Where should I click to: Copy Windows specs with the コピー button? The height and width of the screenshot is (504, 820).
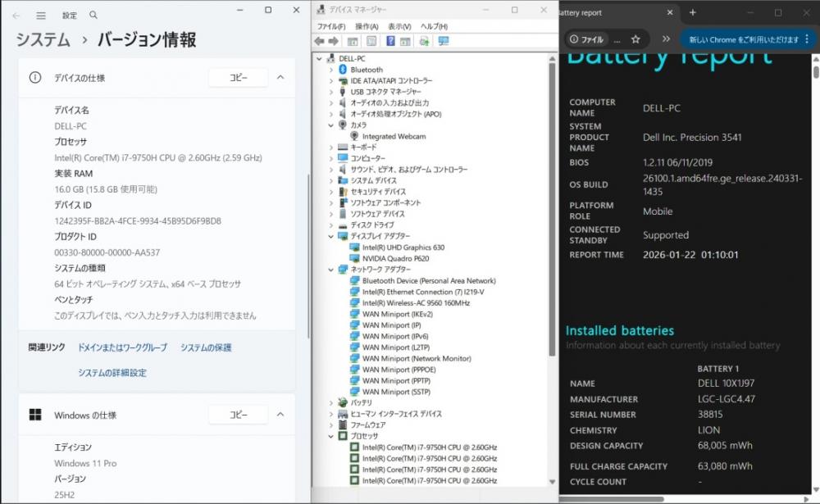coord(239,415)
